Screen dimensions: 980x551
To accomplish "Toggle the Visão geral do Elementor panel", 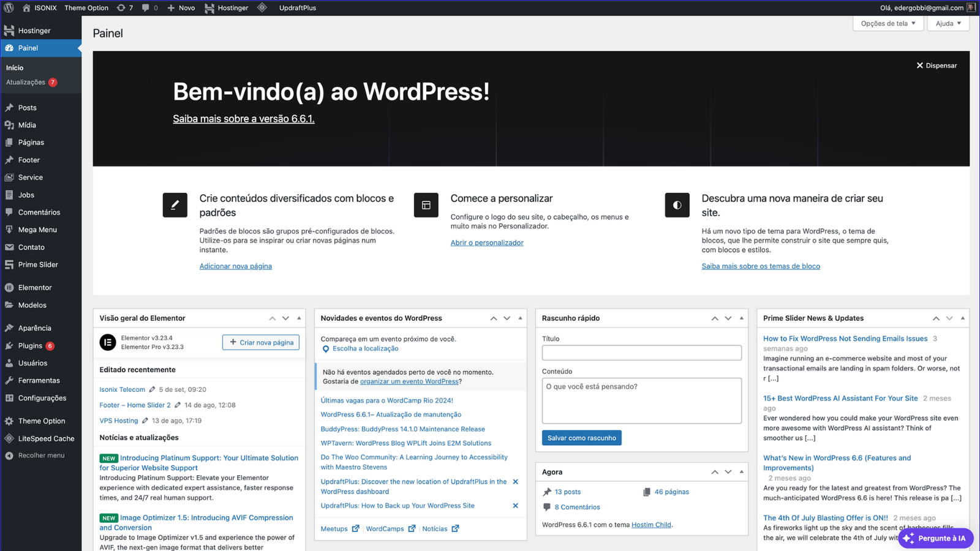I will click(x=299, y=318).
